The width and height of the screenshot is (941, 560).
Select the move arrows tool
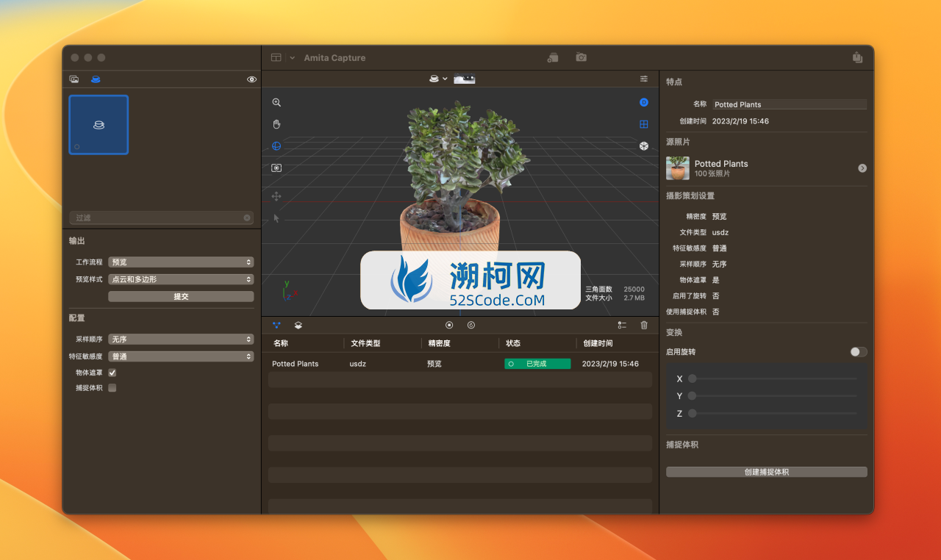pyautogui.click(x=276, y=196)
